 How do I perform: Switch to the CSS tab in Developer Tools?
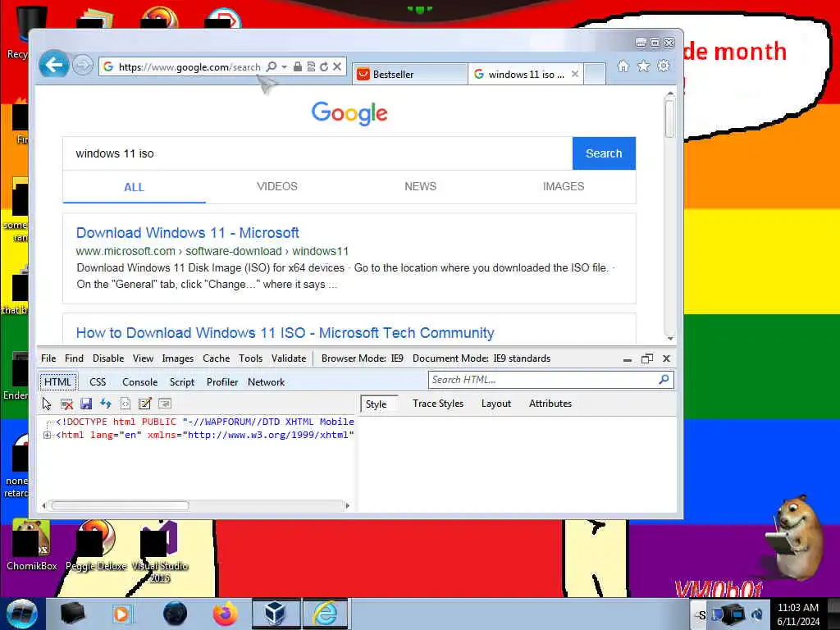(98, 382)
